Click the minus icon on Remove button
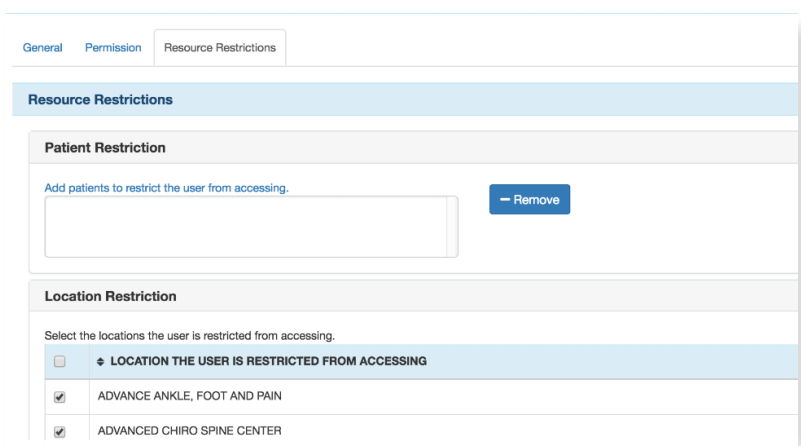The image size is (801, 446). pos(506,200)
